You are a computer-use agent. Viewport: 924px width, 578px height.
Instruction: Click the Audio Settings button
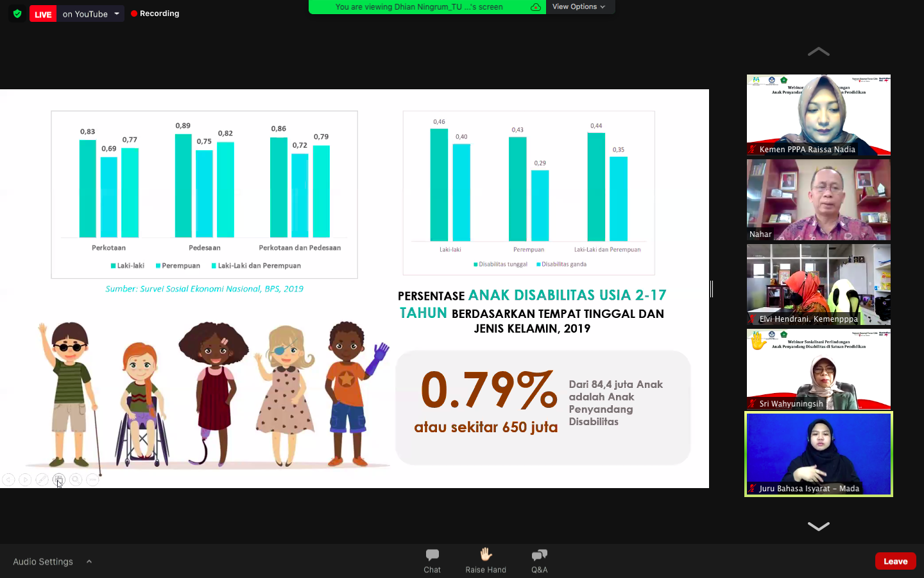43,561
